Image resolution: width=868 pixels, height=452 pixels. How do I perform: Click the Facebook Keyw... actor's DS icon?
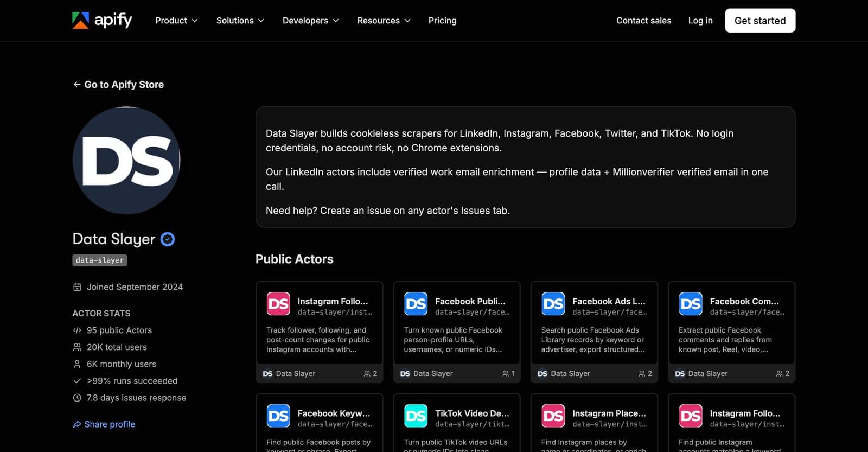pos(278,416)
